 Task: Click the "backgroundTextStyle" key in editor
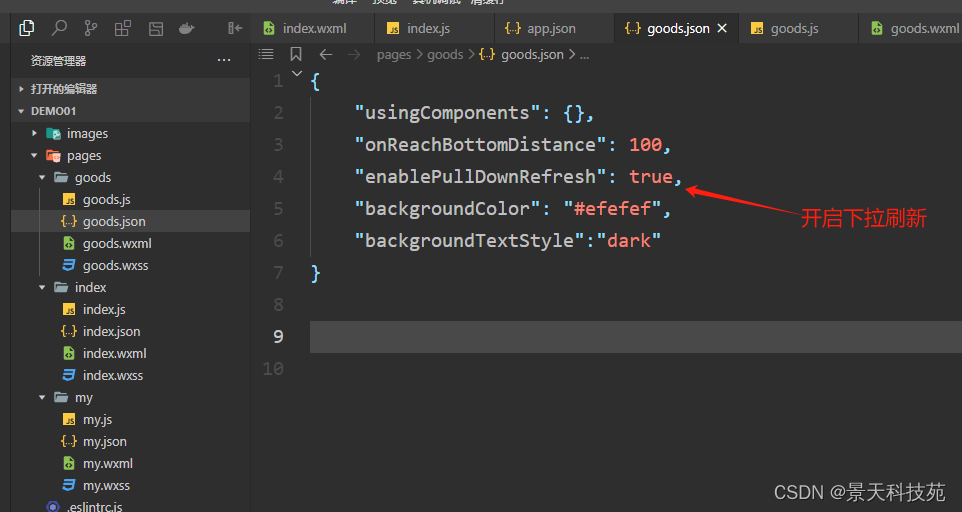(469, 240)
